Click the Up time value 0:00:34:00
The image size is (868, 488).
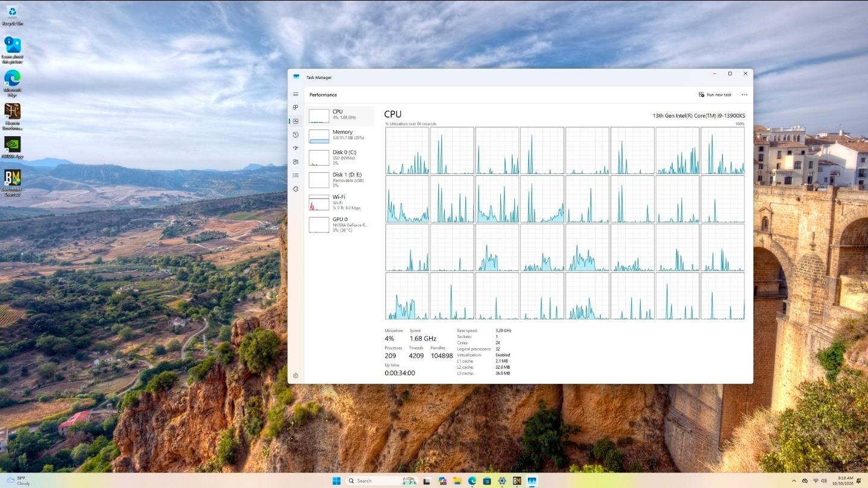coord(400,373)
